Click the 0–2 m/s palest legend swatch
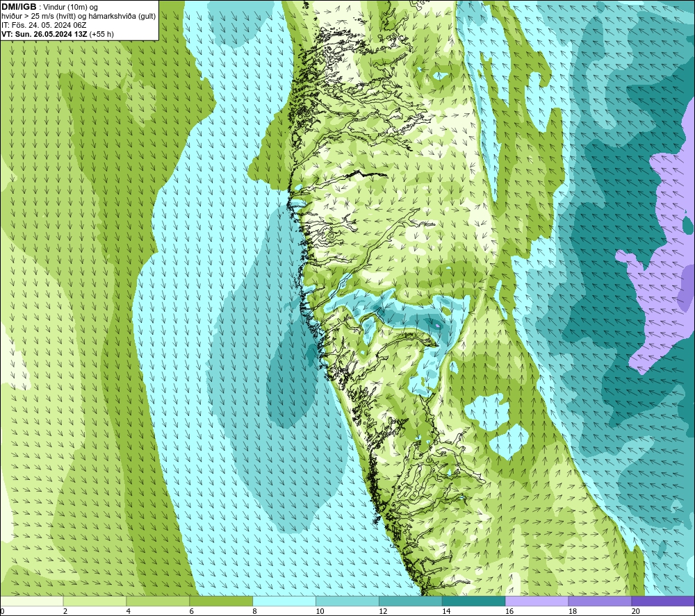695x616 pixels. coord(32,601)
